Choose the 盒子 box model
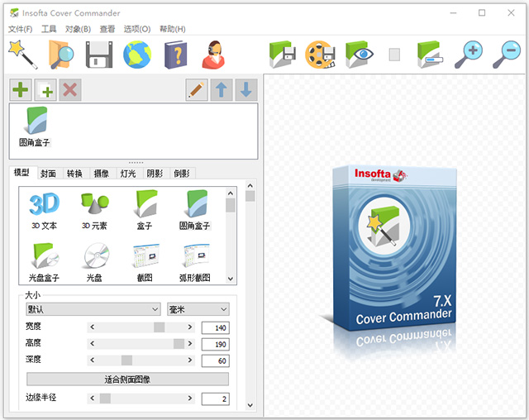 coord(145,211)
